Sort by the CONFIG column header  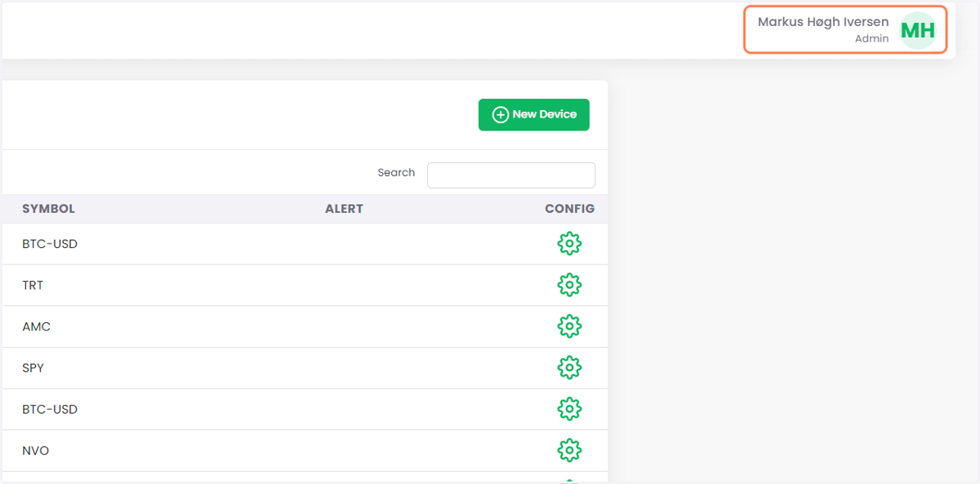[570, 209]
